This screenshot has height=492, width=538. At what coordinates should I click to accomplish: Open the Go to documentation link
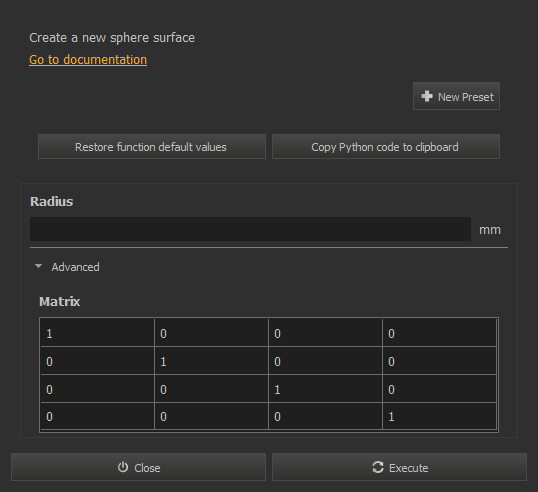pyautogui.click(x=88, y=60)
